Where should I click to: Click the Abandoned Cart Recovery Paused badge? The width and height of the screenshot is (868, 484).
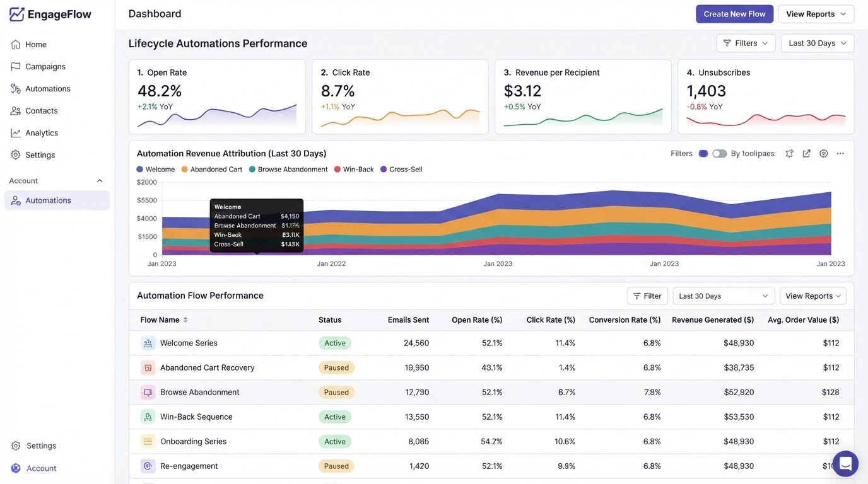(336, 368)
